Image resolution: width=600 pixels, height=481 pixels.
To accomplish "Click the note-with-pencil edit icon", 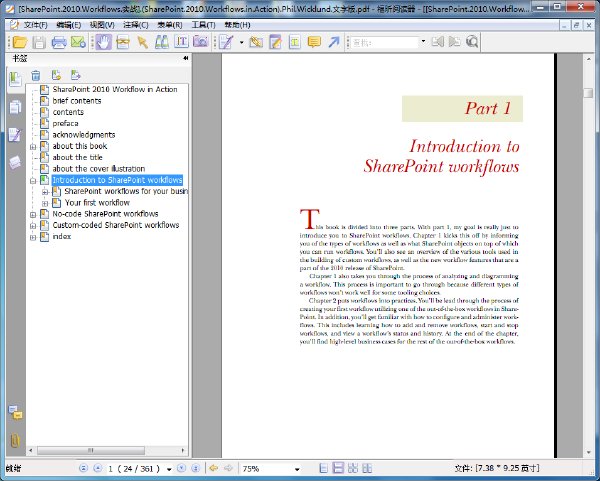I will tap(275, 42).
